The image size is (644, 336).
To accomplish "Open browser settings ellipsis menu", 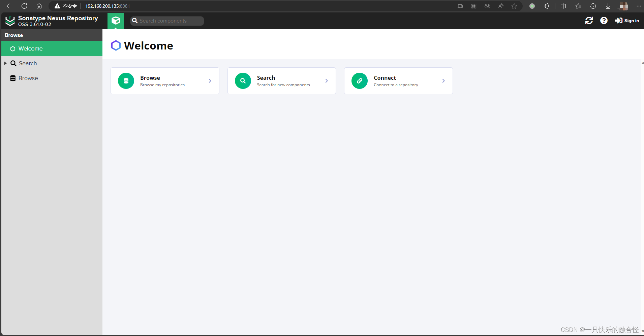I will click(639, 6).
